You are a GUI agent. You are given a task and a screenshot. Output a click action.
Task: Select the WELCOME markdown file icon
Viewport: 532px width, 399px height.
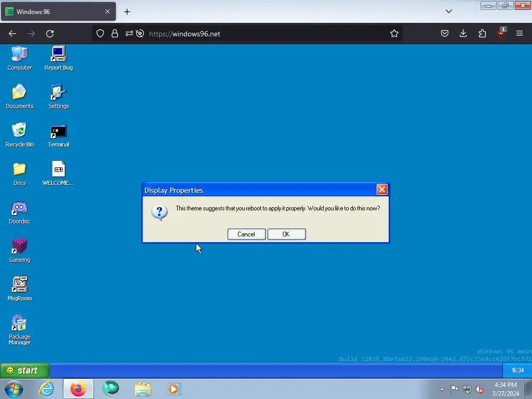pos(59,174)
